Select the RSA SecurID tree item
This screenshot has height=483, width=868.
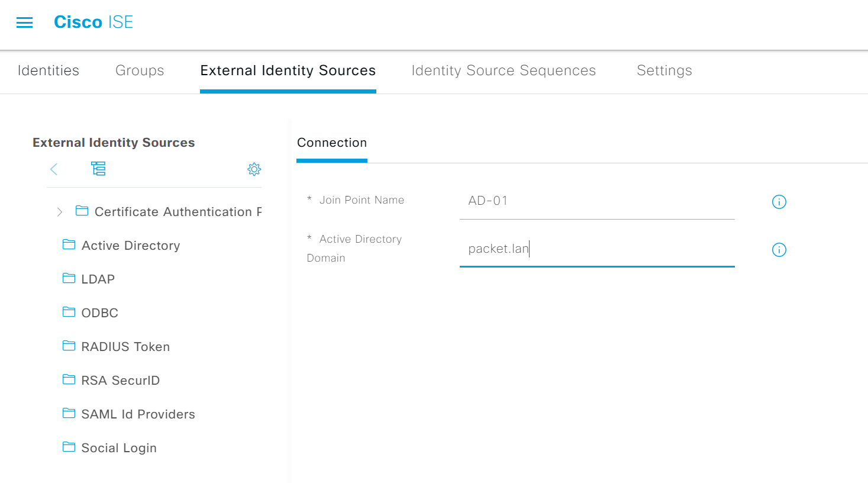[x=121, y=381]
